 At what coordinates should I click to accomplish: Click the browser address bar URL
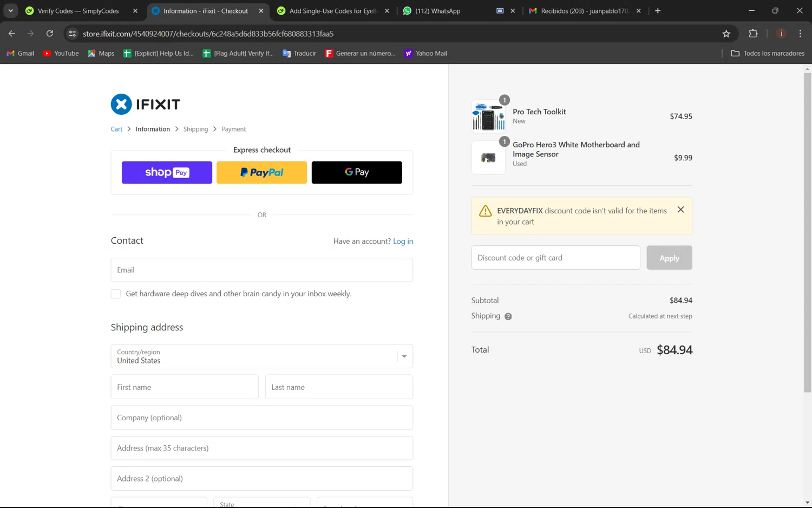point(208,34)
